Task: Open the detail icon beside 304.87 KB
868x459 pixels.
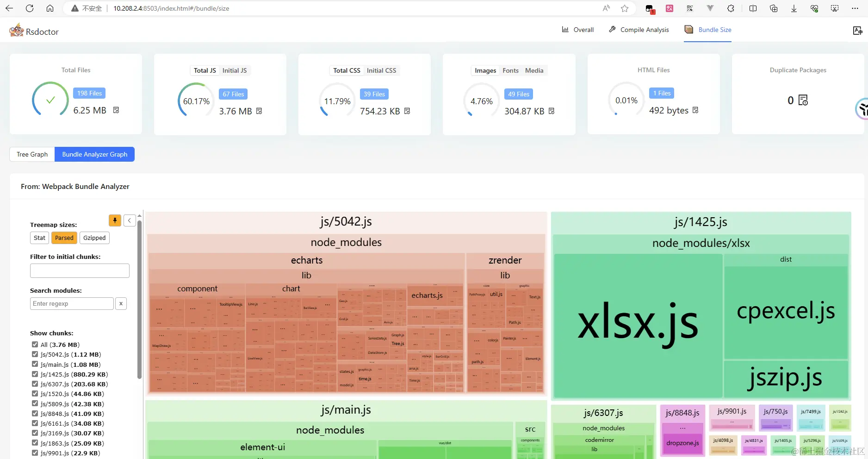Action: [552, 111]
